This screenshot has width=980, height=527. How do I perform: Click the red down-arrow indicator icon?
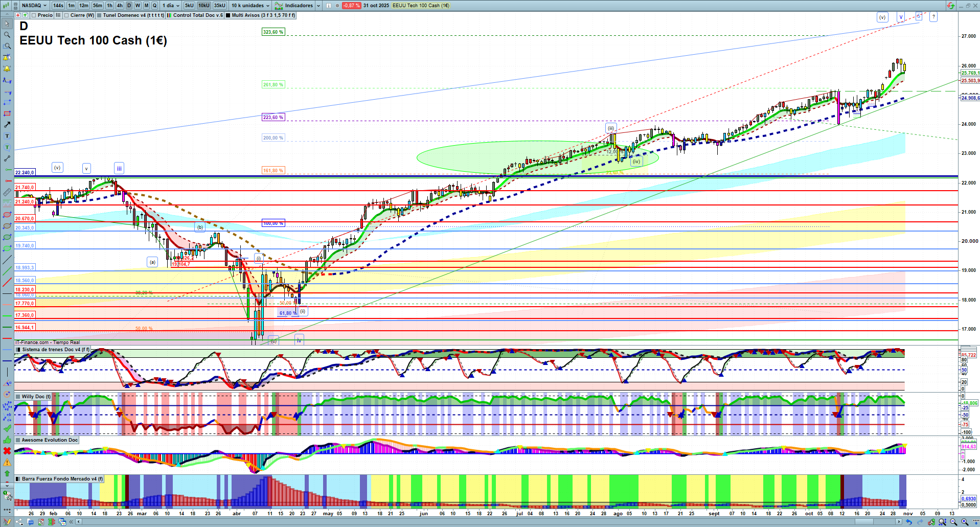pyautogui.click(x=18, y=15)
